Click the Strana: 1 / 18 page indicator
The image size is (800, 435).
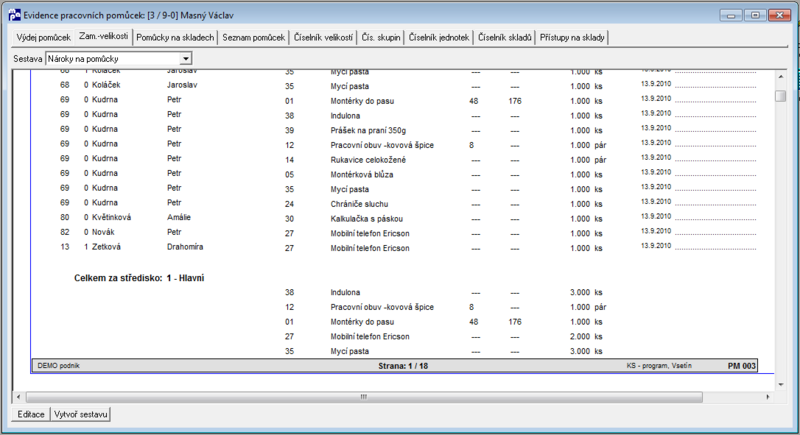click(x=403, y=366)
